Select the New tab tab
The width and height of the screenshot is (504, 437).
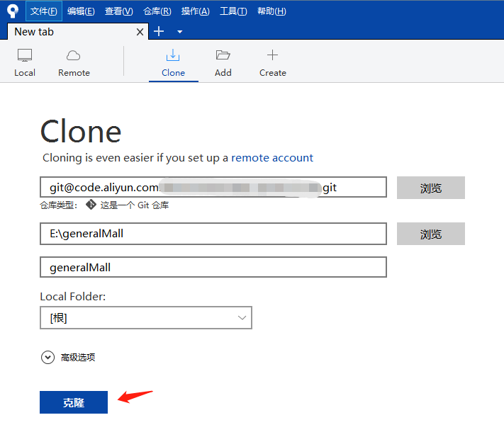click(x=77, y=31)
